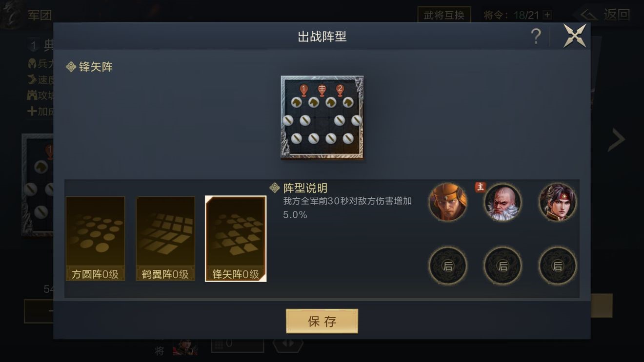The width and height of the screenshot is (644, 362).
Task: Open the question mark help icon
Action: coord(536,37)
